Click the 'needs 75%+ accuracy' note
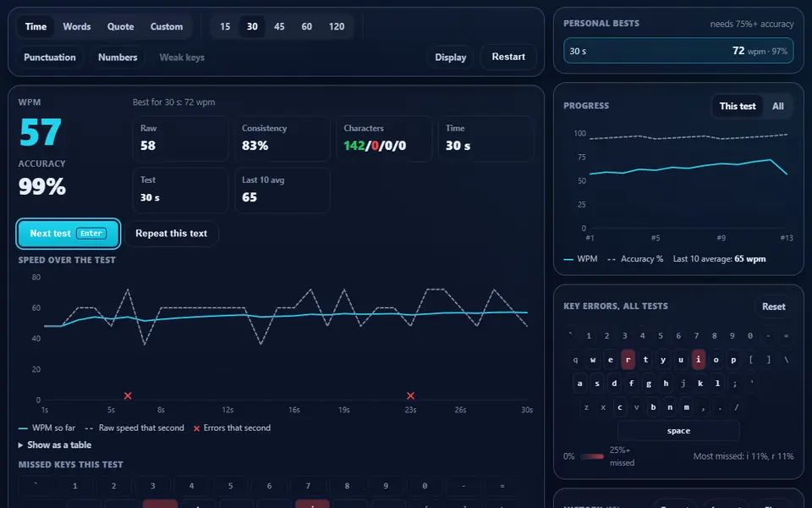 click(751, 24)
